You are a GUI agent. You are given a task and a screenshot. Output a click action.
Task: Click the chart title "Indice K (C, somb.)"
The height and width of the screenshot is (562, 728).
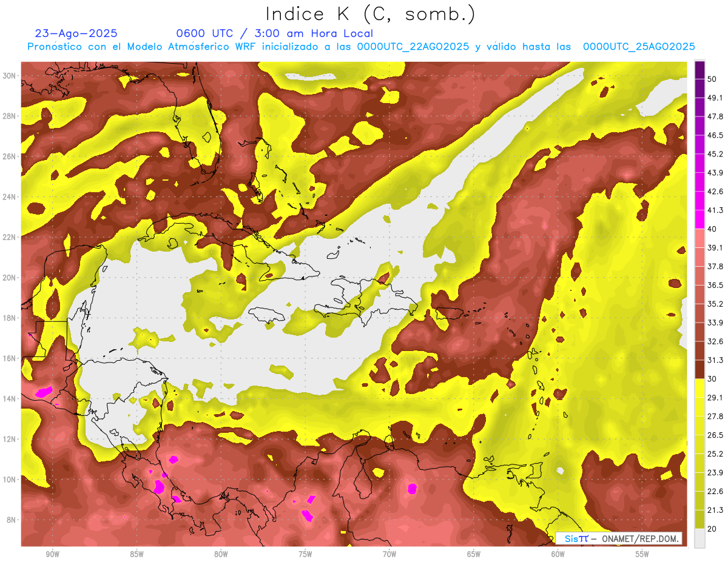point(370,15)
